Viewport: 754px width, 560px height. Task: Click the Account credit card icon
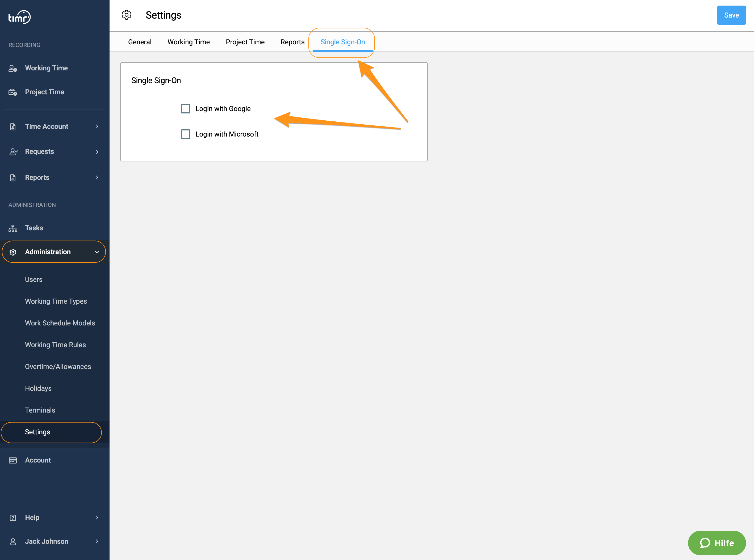[13, 460]
